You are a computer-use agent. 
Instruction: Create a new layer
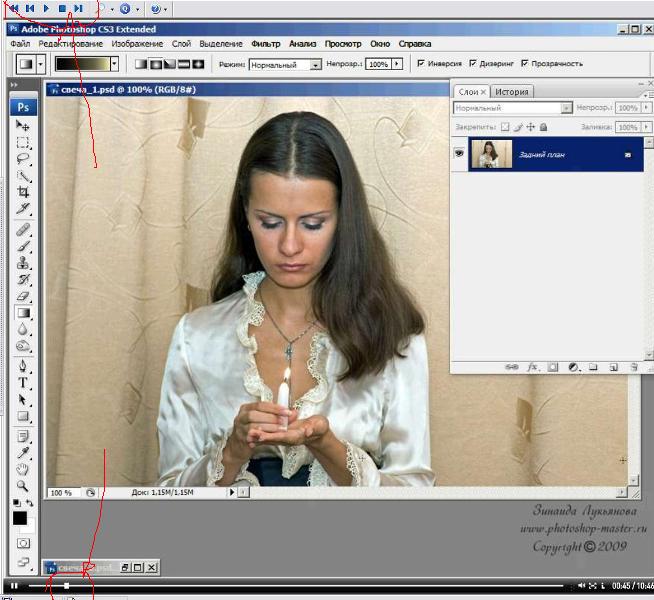click(x=613, y=367)
